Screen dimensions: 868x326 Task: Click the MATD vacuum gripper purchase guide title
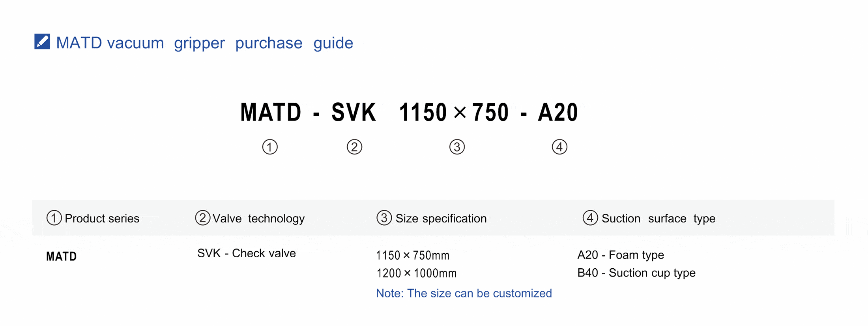(204, 43)
